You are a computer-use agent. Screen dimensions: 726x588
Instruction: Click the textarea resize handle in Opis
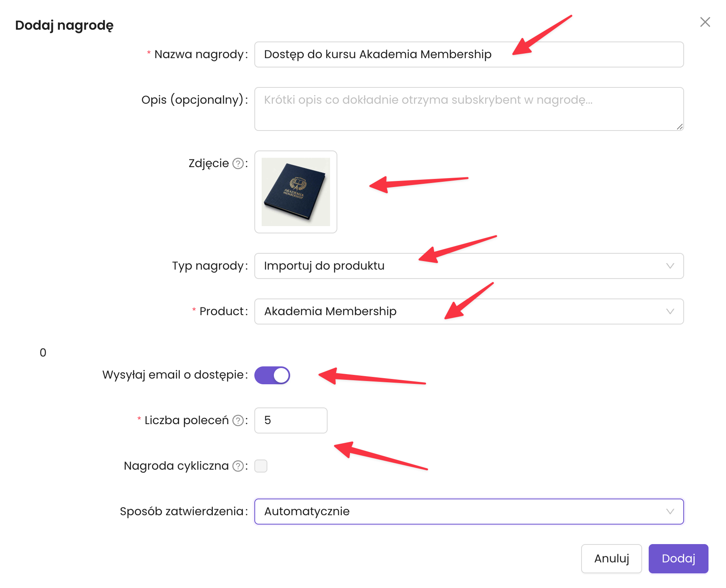tap(680, 127)
